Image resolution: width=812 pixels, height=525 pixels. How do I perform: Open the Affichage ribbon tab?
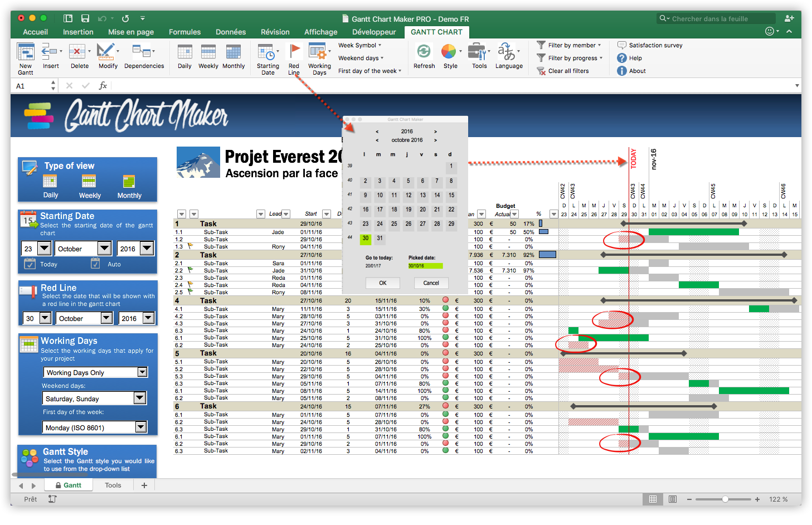click(x=320, y=32)
